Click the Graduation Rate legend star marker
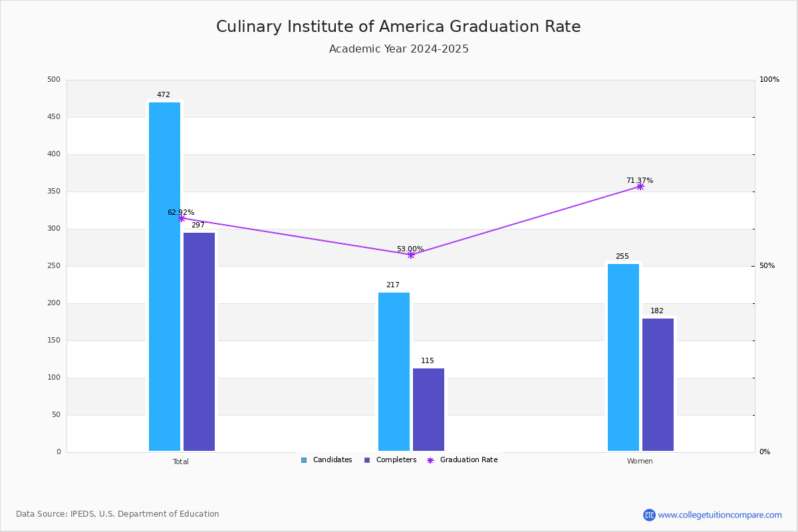The height and width of the screenshot is (532, 798). click(430, 460)
